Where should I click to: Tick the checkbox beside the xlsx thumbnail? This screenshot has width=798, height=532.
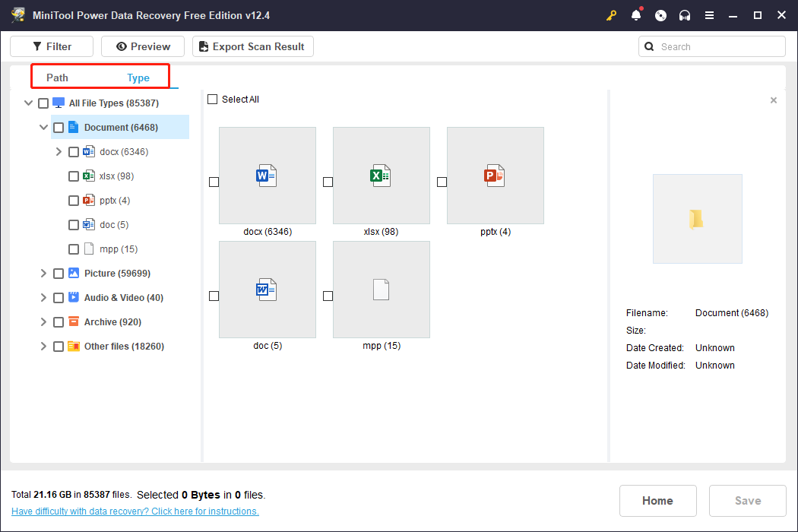[328, 182]
